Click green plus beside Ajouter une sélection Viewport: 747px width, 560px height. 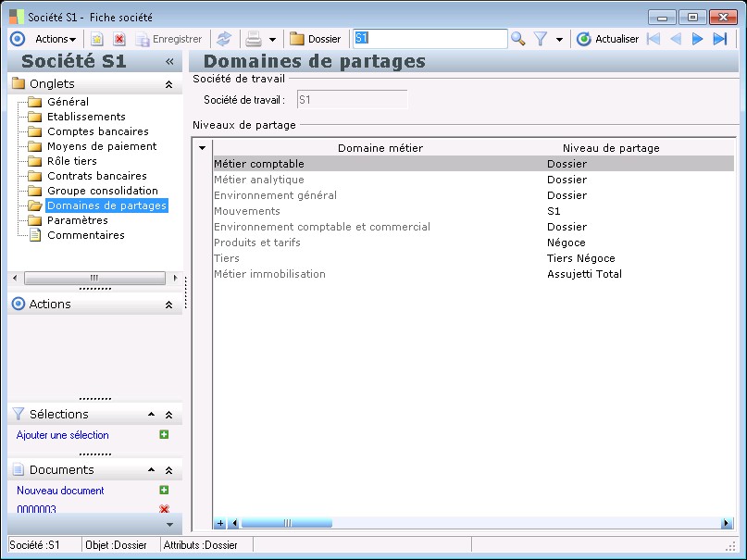click(x=164, y=435)
